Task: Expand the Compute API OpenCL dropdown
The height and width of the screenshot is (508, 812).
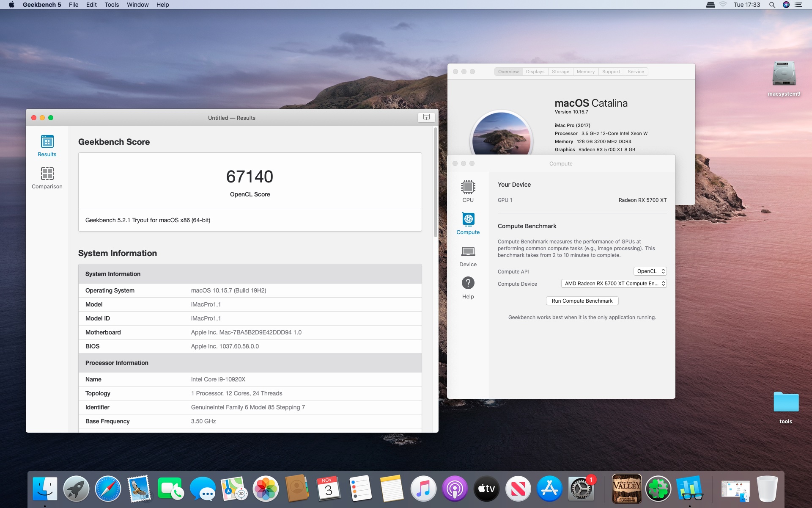Action: click(650, 271)
